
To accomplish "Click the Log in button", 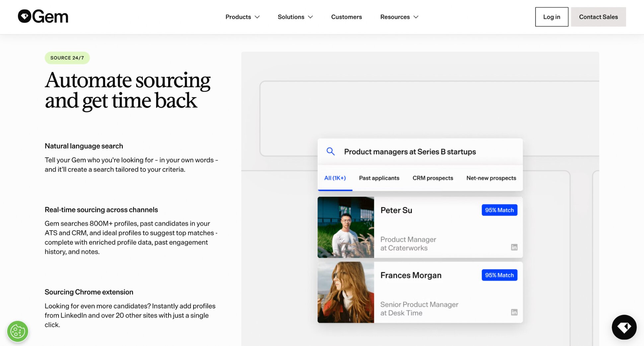I will click(x=551, y=17).
